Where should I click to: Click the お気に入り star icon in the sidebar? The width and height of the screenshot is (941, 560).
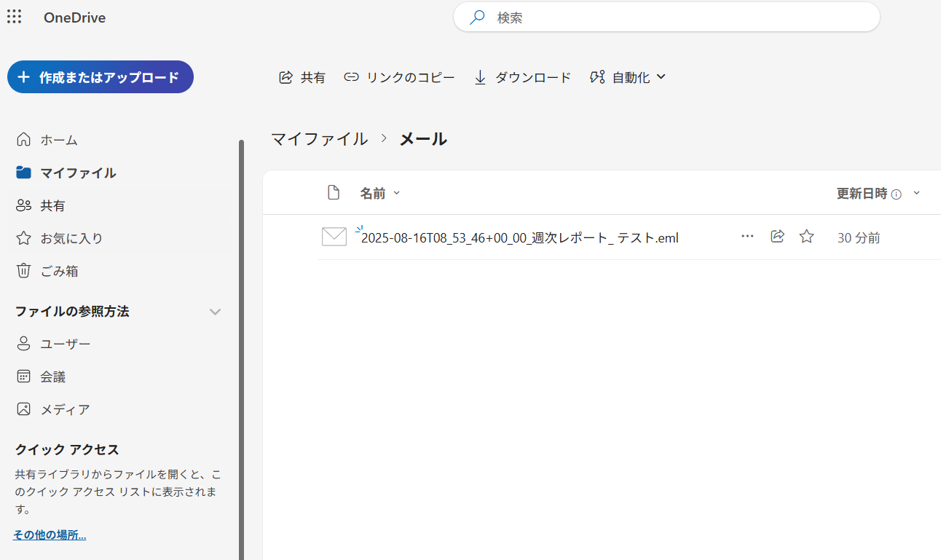click(x=24, y=238)
